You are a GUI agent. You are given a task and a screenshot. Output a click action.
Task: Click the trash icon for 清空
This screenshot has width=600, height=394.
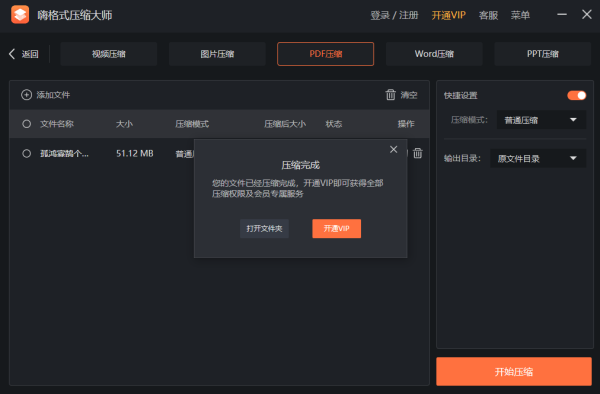[x=390, y=94]
